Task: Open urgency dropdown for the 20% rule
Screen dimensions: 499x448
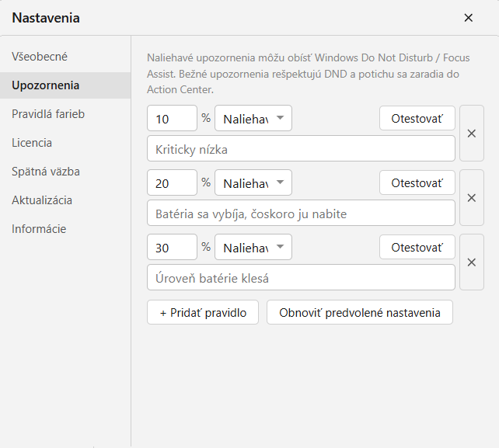Action: tap(253, 182)
